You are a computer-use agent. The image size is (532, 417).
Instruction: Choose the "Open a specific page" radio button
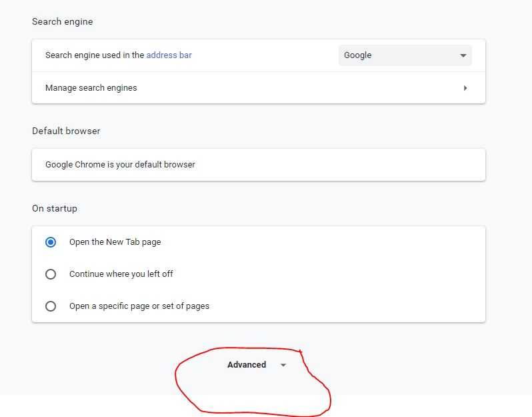pyautogui.click(x=51, y=306)
